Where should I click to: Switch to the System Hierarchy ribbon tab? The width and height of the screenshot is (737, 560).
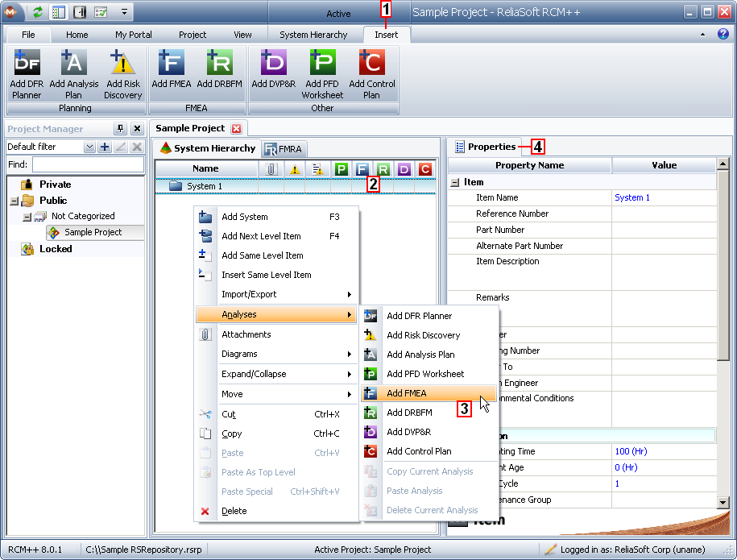[x=313, y=35]
